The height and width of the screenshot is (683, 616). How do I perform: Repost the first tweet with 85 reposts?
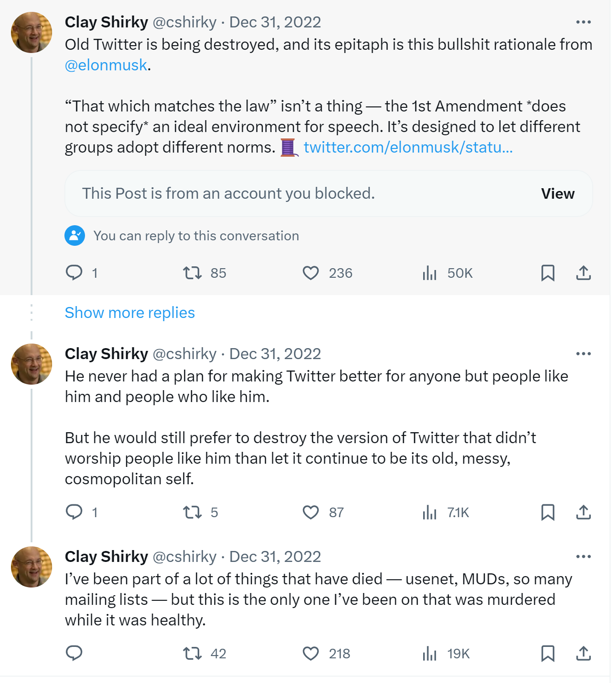[192, 273]
